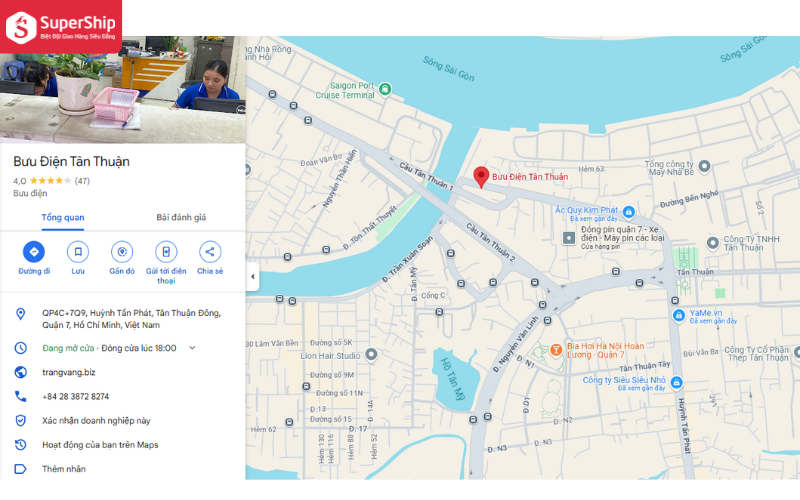Image resolution: width=800 pixels, height=500 pixels.
Task: Click Xác nhận doanh nghiệp này
Action: (96, 421)
